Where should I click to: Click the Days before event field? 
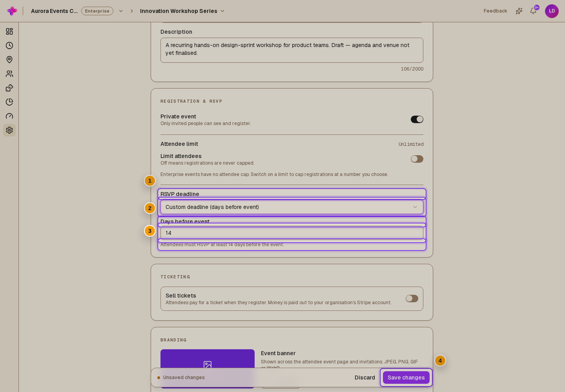[x=292, y=233]
